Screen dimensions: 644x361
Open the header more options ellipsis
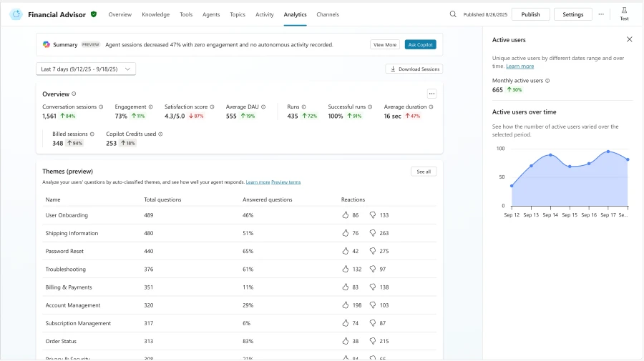pyautogui.click(x=601, y=14)
